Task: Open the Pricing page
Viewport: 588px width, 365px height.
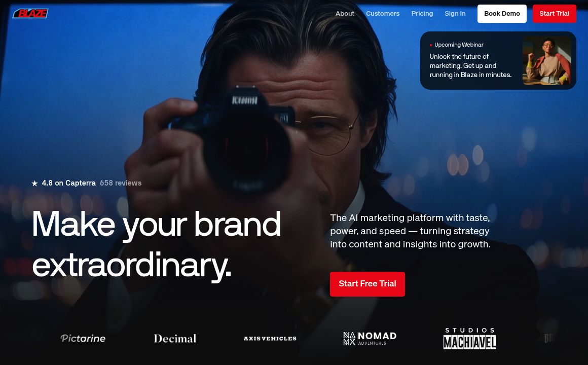Action: click(422, 14)
